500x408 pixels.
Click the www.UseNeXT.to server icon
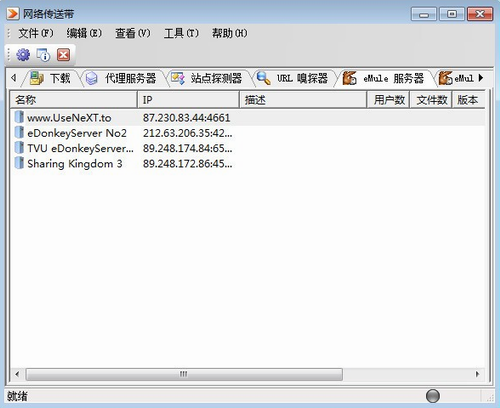click(x=19, y=117)
